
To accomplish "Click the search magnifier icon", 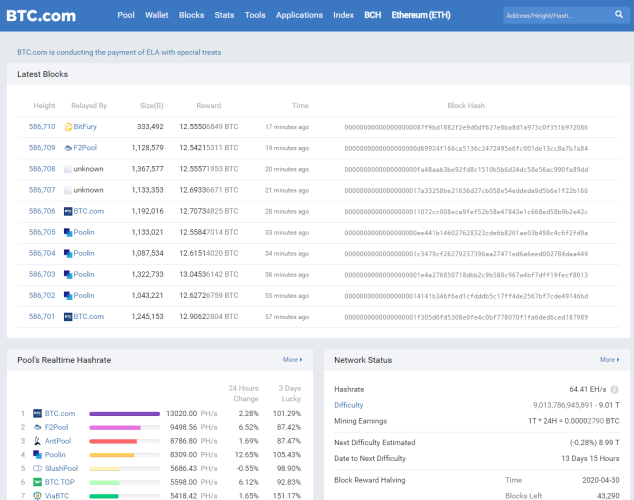I will point(619,15).
